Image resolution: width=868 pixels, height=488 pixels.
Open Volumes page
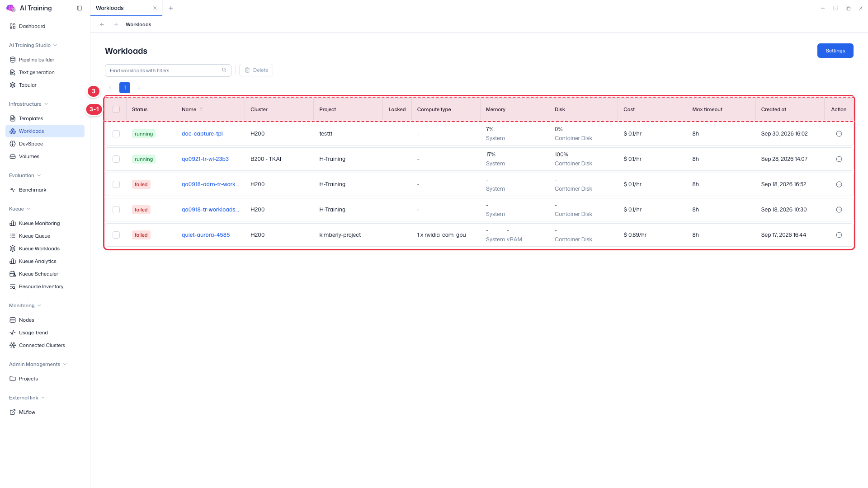tap(45, 156)
